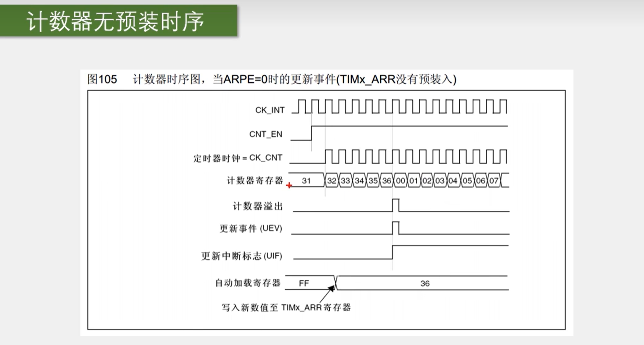
Task: Click the 自动加载寄存器 label
Action: click(x=247, y=283)
